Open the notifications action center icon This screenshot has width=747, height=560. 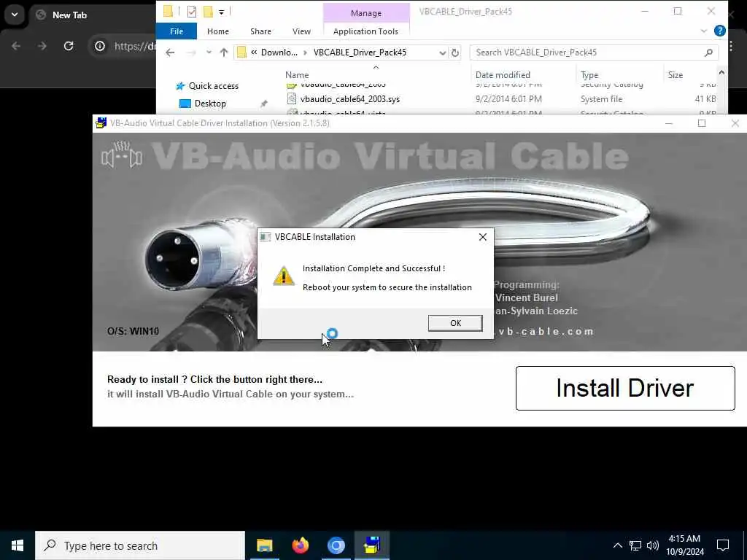(x=723, y=545)
